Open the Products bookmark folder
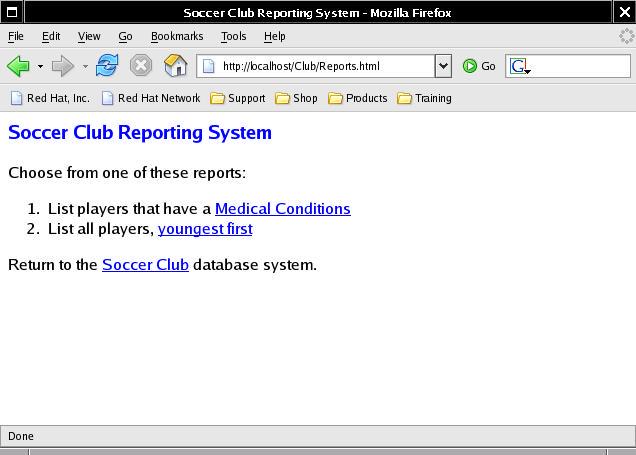 [357, 98]
